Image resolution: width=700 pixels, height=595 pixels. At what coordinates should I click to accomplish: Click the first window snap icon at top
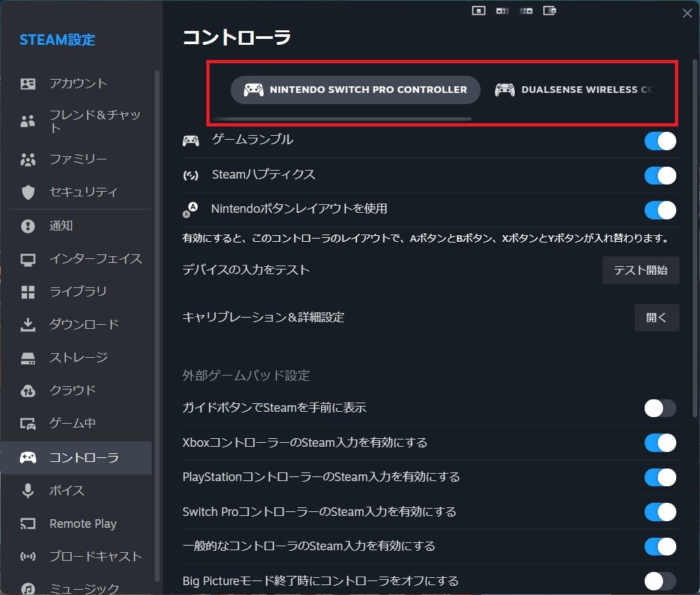tap(479, 11)
